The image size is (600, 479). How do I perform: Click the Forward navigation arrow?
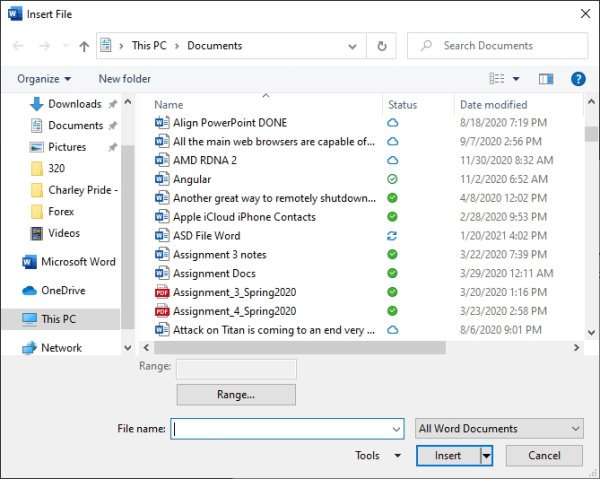pos(44,46)
